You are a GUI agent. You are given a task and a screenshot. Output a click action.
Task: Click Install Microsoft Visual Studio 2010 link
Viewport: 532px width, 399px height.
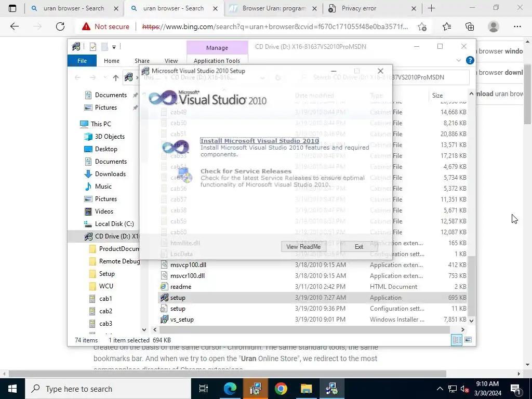(x=260, y=141)
